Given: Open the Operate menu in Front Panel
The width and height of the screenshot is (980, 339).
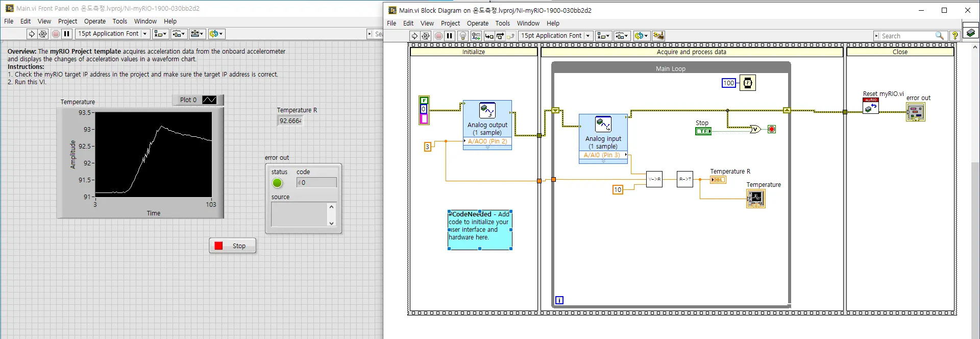Looking at the screenshot, I should pos(94,21).
